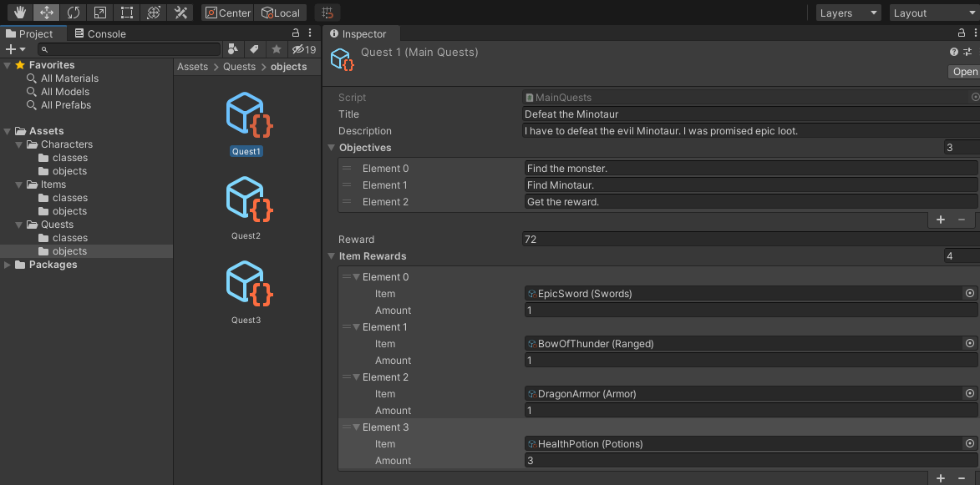The height and width of the screenshot is (485, 980).
Task: Click the search by label icon
Action: [255, 49]
